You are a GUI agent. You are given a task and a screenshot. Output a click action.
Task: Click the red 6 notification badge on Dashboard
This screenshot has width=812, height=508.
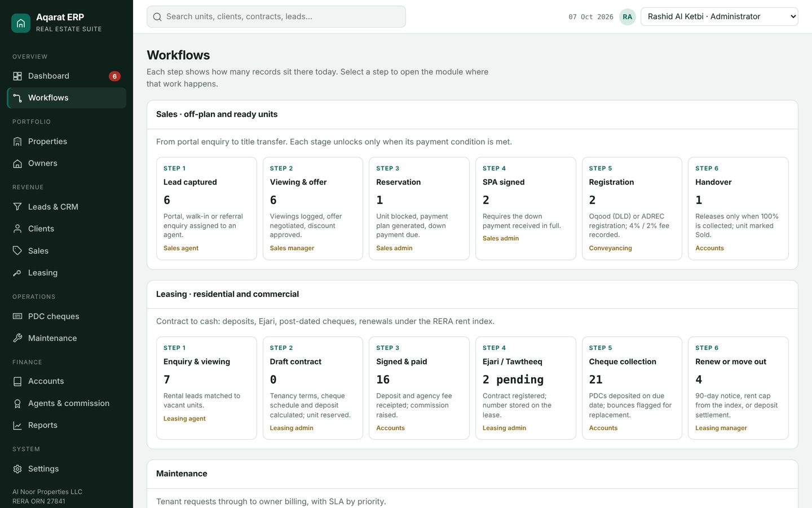tap(114, 76)
